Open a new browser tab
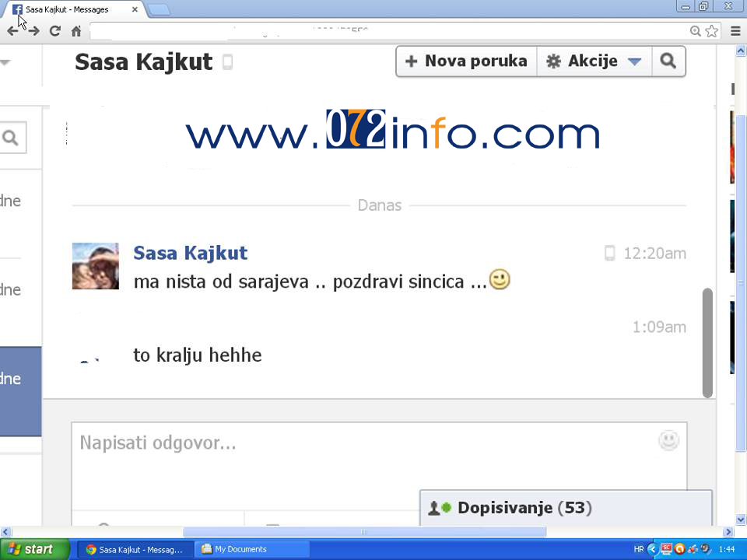This screenshot has width=747, height=560. pyautogui.click(x=159, y=9)
